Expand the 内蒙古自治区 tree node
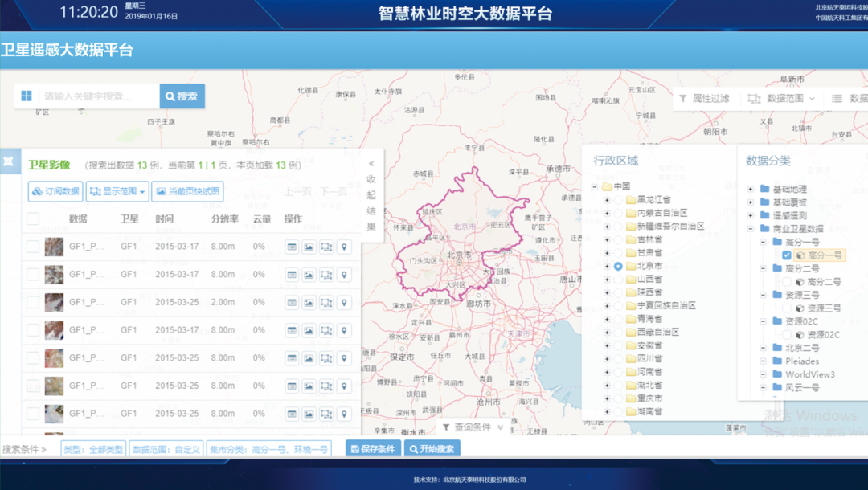This screenshot has width=868, height=490. [x=607, y=213]
